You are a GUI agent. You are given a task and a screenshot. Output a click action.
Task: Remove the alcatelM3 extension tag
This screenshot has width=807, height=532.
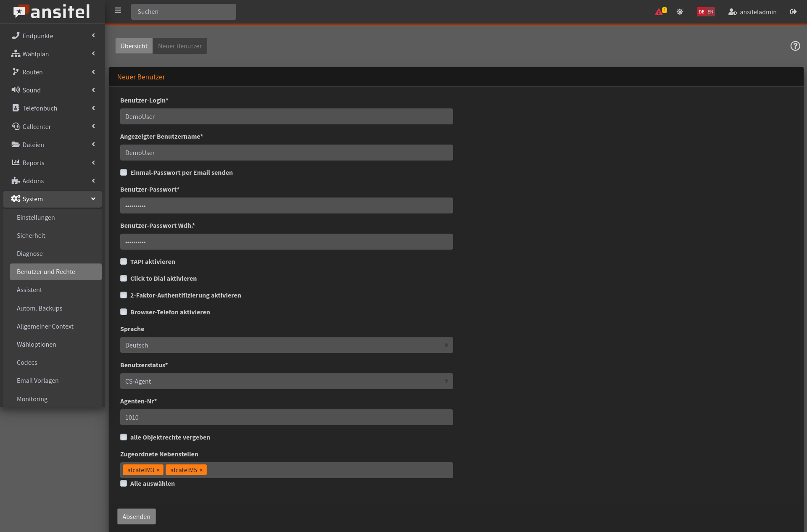[x=158, y=470]
